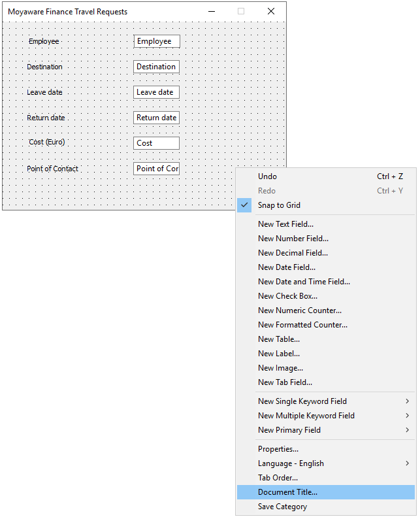Click the Point of Contact input field
Image resolution: width=420 pixels, height=519 pixels.
[x=156, y=169]
